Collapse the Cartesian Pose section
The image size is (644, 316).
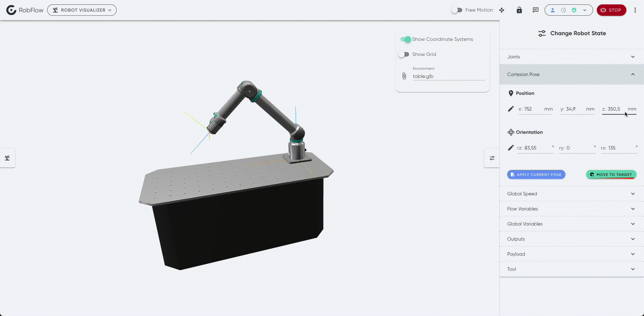click(x=571, y=74)
